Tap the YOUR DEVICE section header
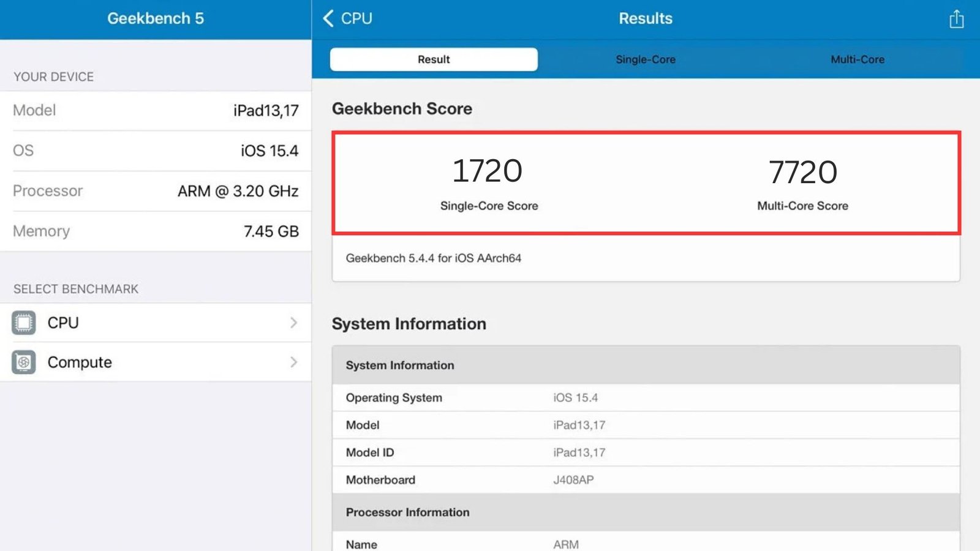 pyautogui.click(x=54, y=77)
